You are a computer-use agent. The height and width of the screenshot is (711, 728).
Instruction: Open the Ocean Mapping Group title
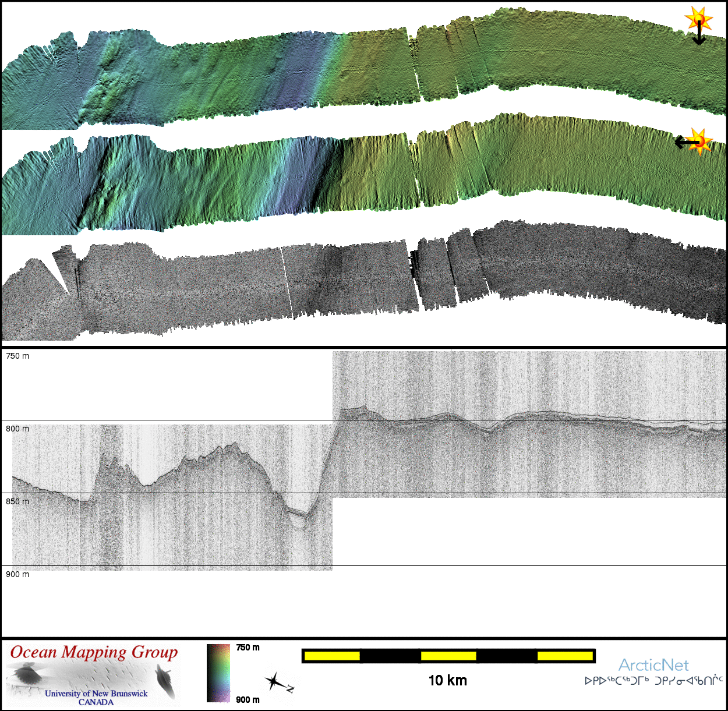(94, 652)
